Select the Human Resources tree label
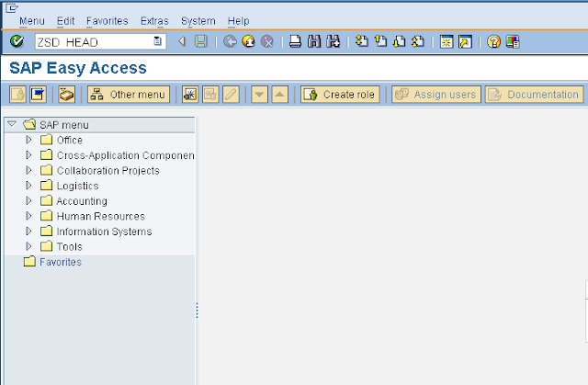Image resolution: width=588 pixels, height=385 pixels. point(100,216)
